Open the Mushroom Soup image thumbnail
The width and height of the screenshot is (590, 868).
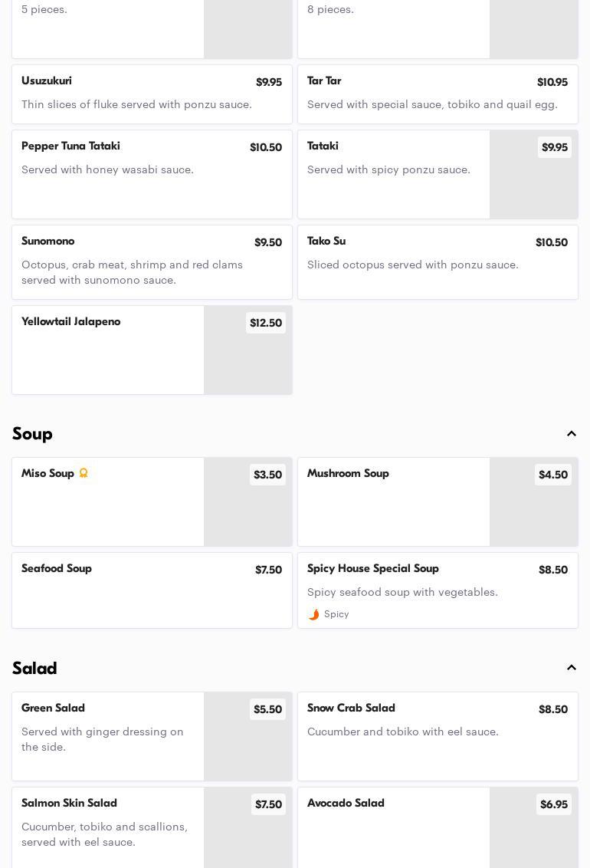click(x=533, y=501)
